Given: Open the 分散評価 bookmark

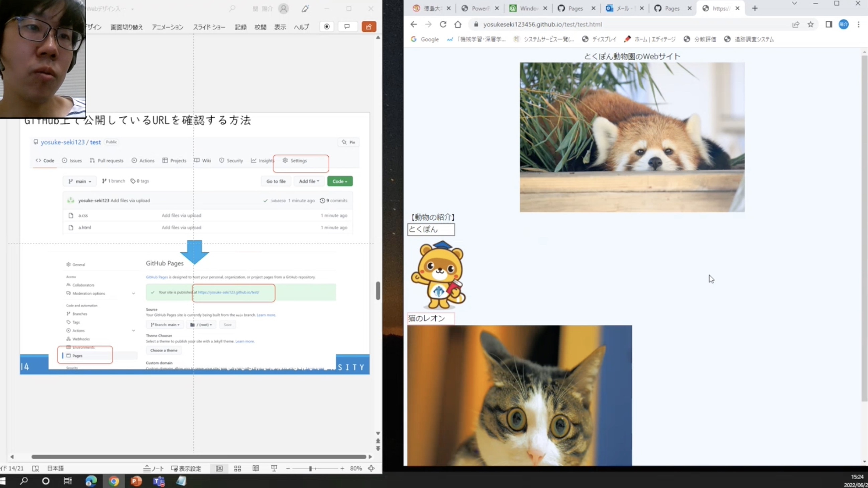Looking at the screenshot, I should [700, 39].
